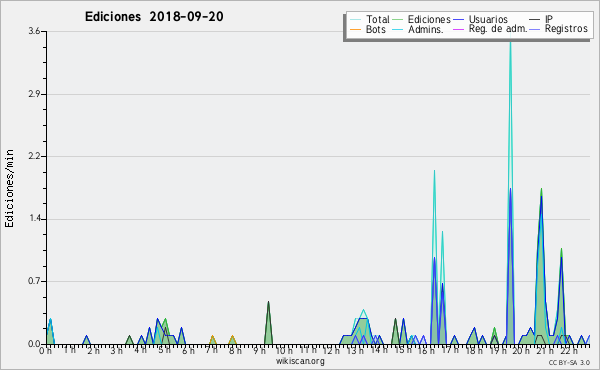Click the 1.4 y-axis value

(34, 219)
